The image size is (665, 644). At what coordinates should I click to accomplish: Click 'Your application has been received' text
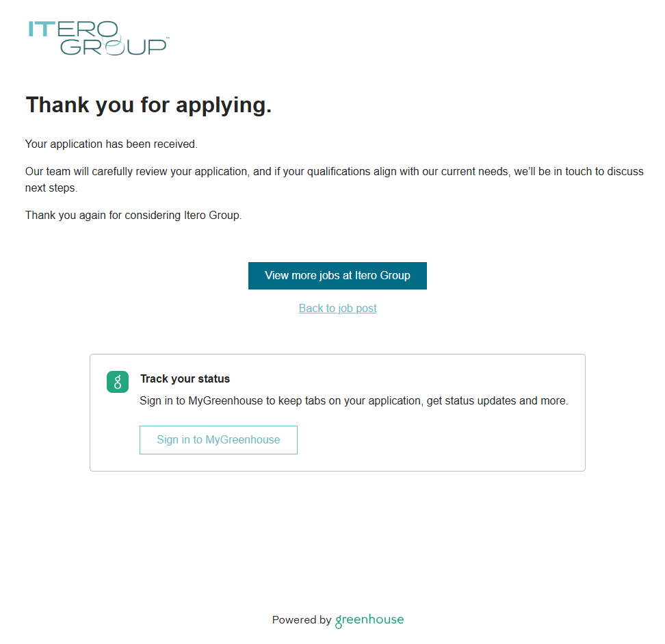point(111,144)
